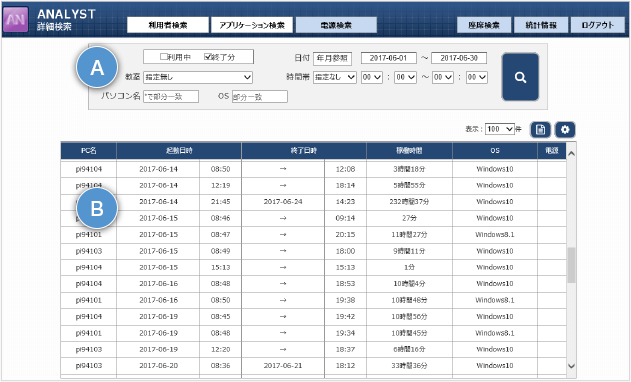Screen dimensions: 631x382
Task: Open 時間帯 指定なし dropdown
Action: pos(335,77)
